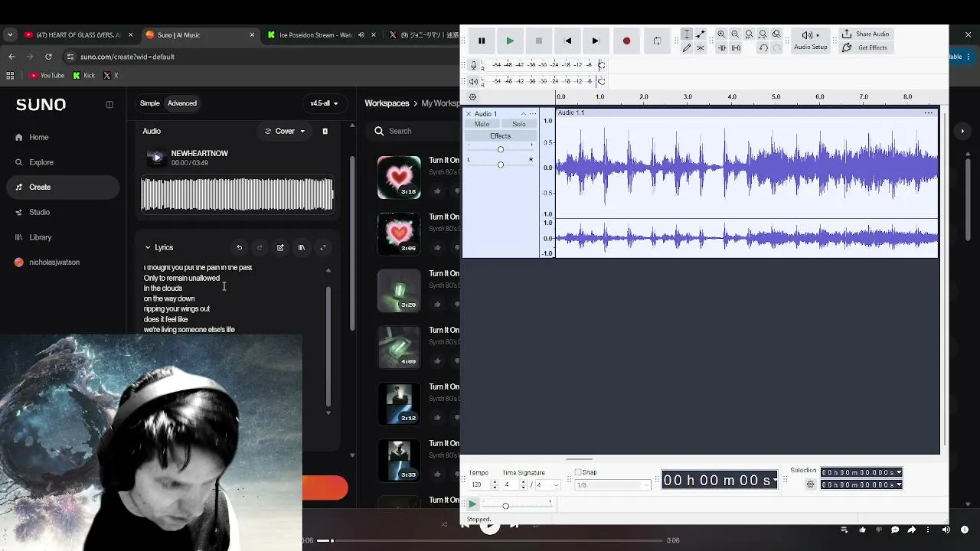The width and height of the screenshot is (980, 551).
Task: Collapse the Lyrics section
Action: [x=148, y=247]
